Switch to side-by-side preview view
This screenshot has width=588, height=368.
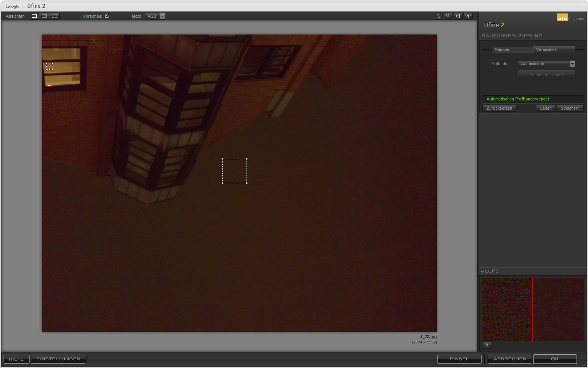click(54, 16)
